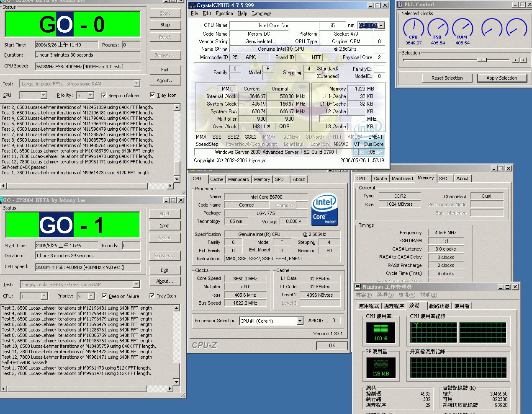
Task: Click the slider right arrow in PLL Control
Action: point(523,60)
